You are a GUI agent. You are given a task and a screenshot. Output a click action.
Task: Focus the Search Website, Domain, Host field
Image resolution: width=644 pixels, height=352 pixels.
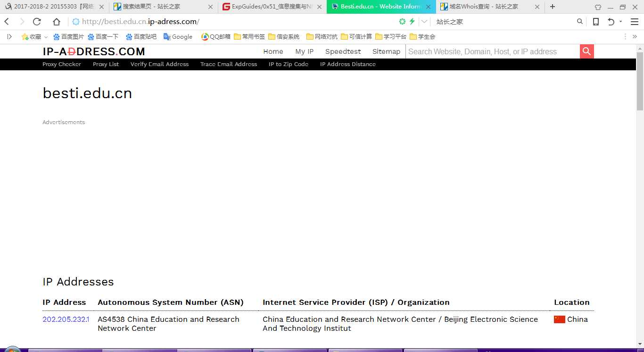pos(493,52)
